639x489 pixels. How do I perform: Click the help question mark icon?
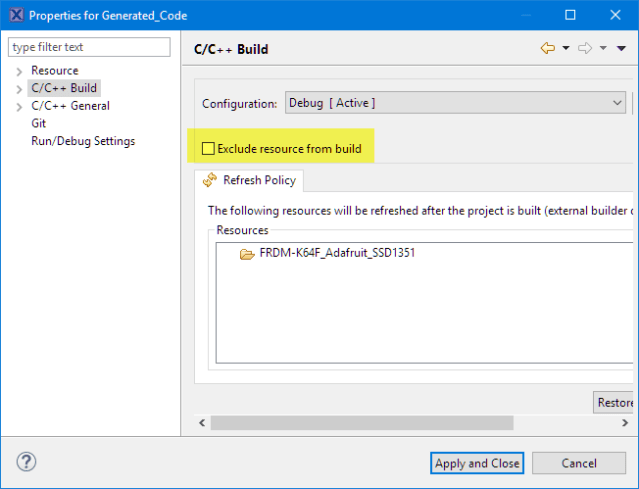click(27, 462)
